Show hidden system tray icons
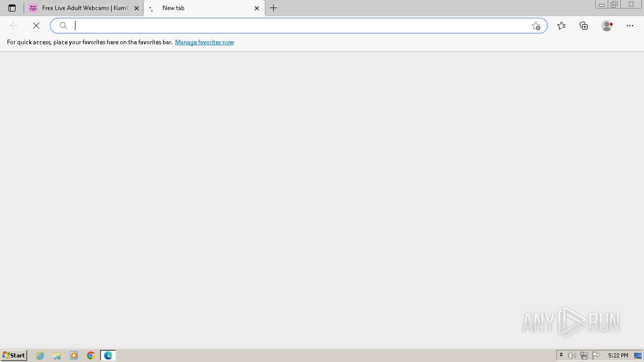This screenshot has width=644, height=362. [x=561, y=355]
